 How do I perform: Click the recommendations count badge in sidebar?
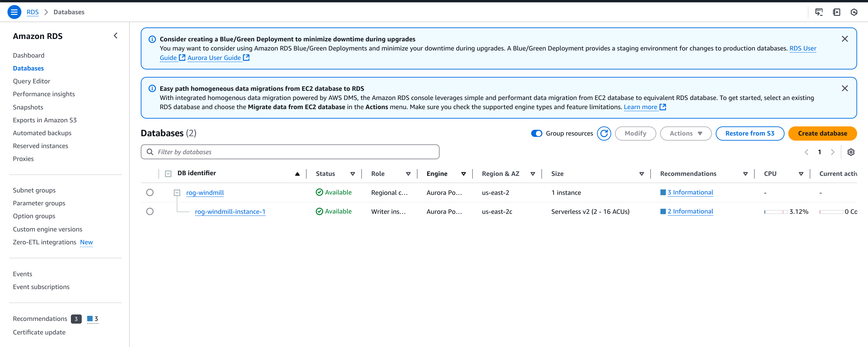point(76,319)
